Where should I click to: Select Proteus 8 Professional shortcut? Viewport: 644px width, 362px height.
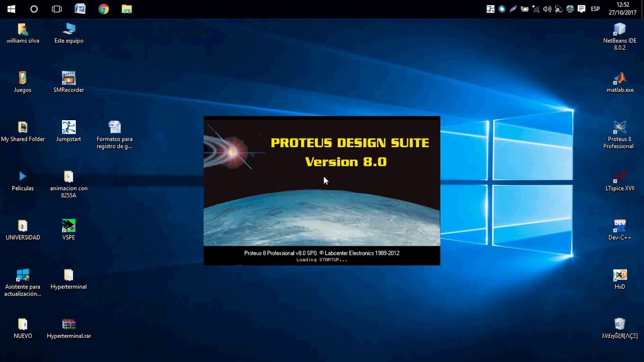pyautogui.click(x=619, y=135)
